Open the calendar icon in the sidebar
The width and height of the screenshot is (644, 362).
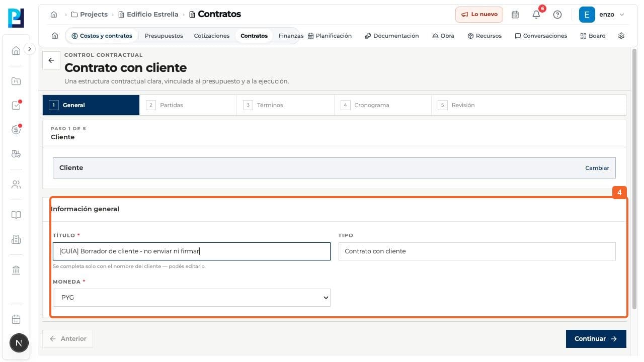coord(16,319)
